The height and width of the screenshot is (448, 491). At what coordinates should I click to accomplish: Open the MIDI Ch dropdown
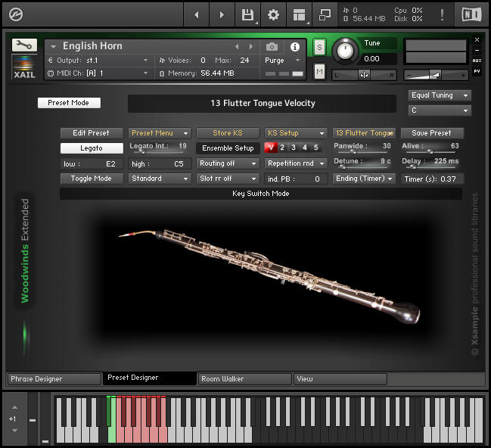click(98, 73)
